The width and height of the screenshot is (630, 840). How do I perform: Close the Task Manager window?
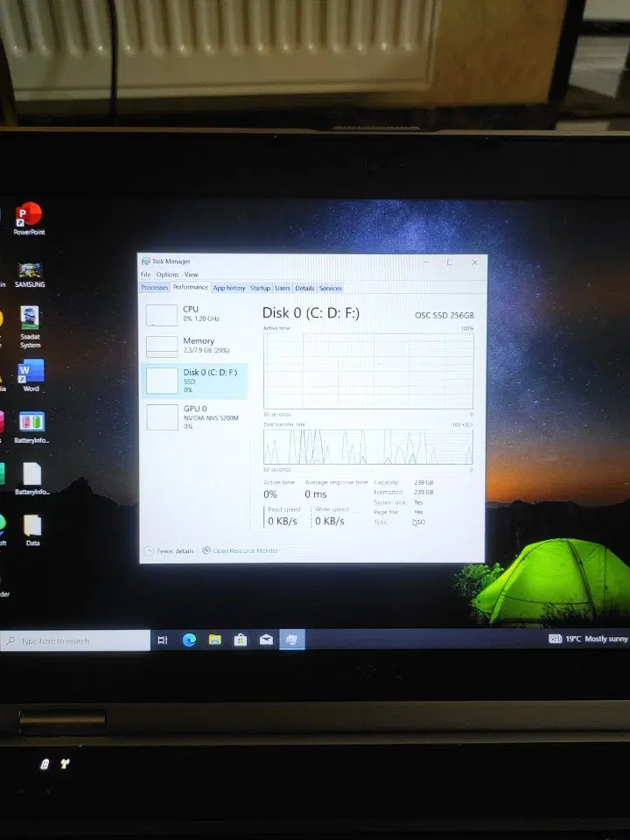pyautogui.click(x=474, y=262)
